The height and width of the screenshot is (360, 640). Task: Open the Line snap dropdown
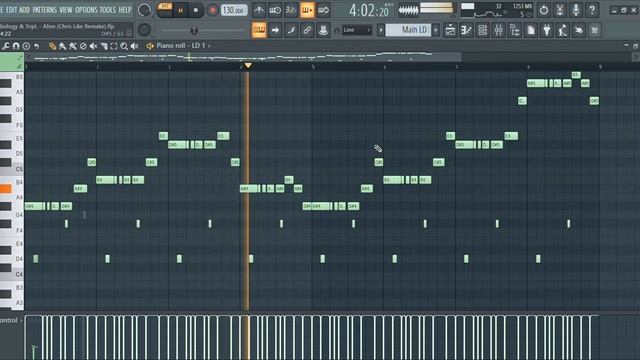(357, 30)
